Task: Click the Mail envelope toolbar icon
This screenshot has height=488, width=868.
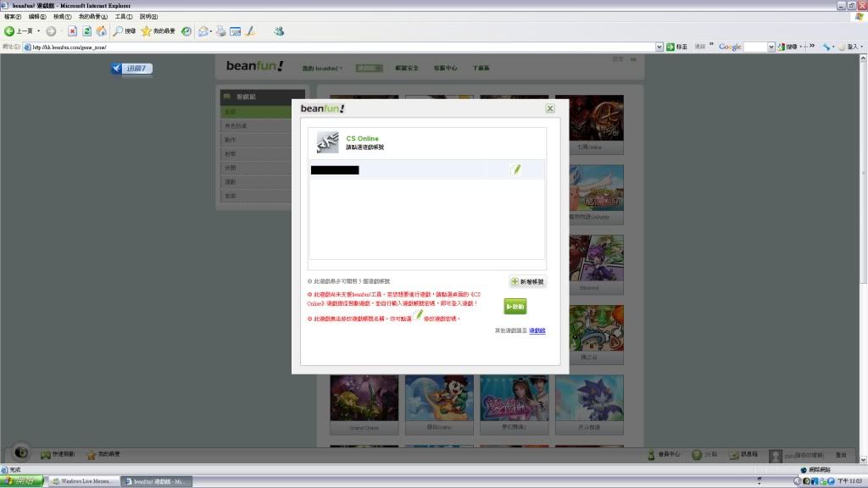Action: click(x=203, y=31)
